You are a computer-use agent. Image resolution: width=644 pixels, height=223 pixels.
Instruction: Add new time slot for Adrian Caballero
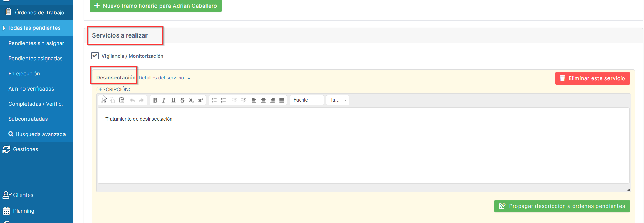[x=156, y=6]
